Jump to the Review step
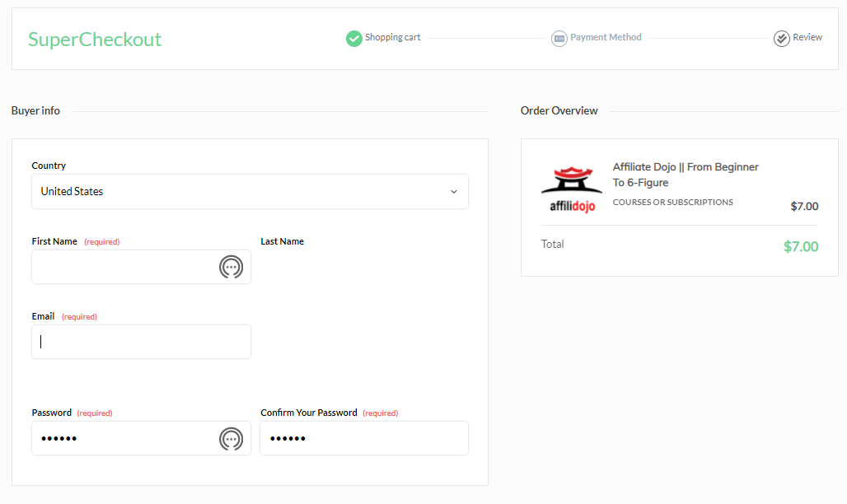This screenshot has height=504, width=847. [807, 37]
